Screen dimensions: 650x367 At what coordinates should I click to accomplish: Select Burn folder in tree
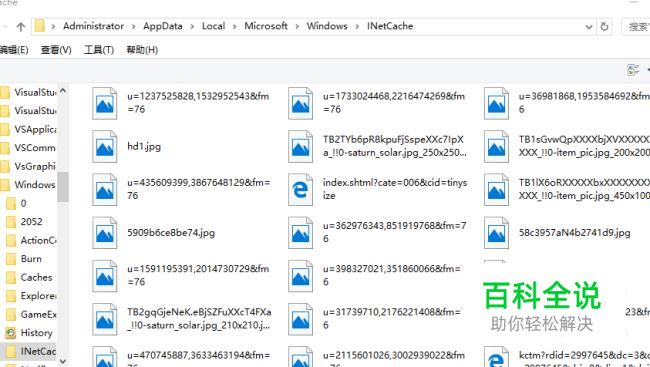(24, 259)
